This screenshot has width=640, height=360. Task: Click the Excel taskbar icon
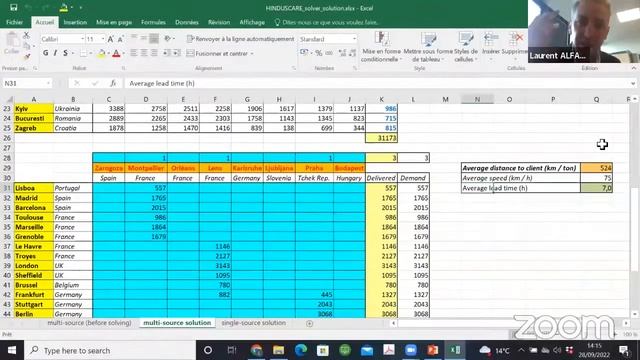pos(455,350)
